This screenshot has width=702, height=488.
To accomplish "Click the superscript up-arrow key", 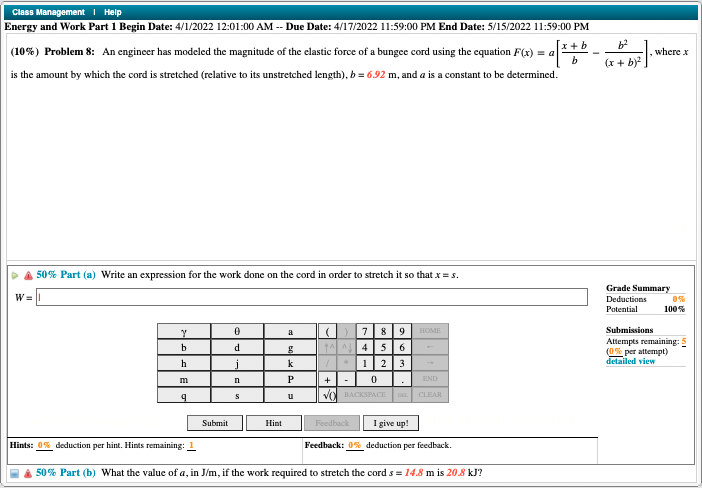I will 327,347.
